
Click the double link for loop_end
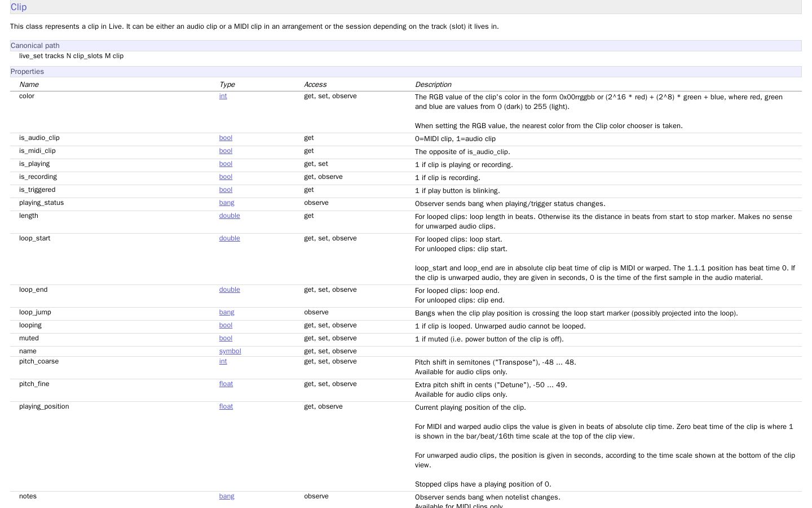pos(230,290)
